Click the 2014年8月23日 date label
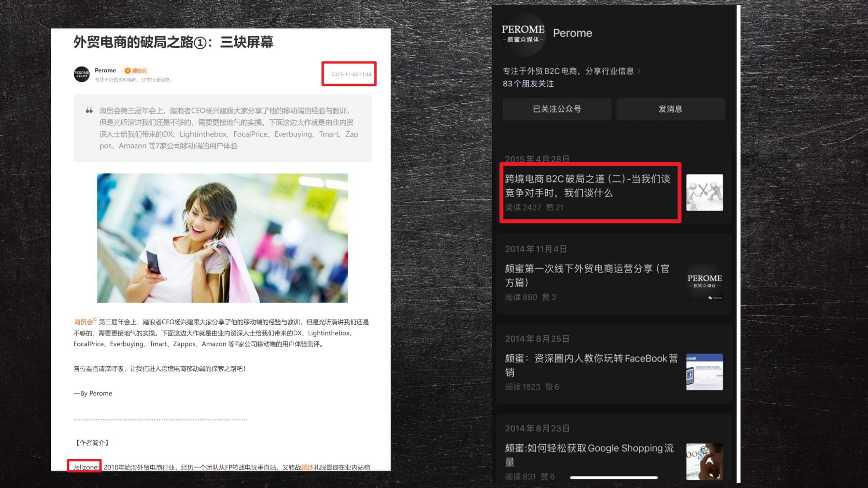The height and width of the screenshot is (488, 868). 537,429
